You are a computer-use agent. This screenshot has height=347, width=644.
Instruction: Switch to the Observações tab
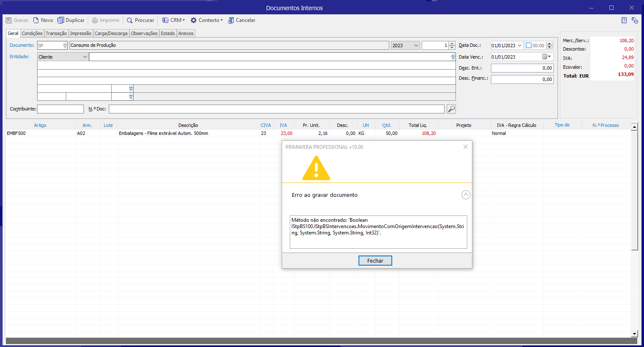[144, 33]
